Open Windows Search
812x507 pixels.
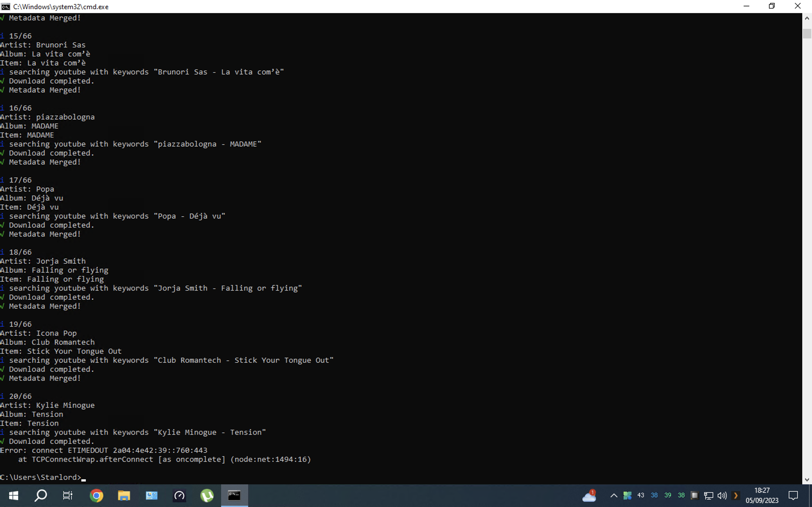click(x=41, y=496)
